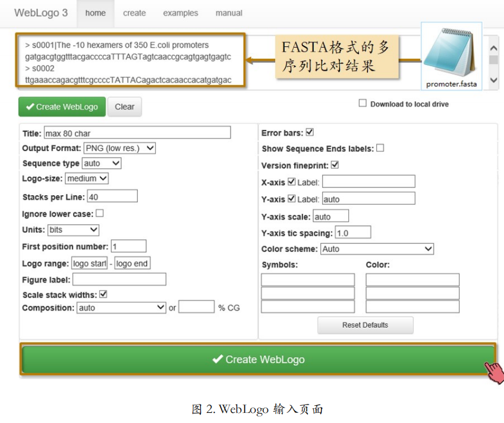Click the Y-axis tic spacing field
504x423 pixels.
(353, 232)
